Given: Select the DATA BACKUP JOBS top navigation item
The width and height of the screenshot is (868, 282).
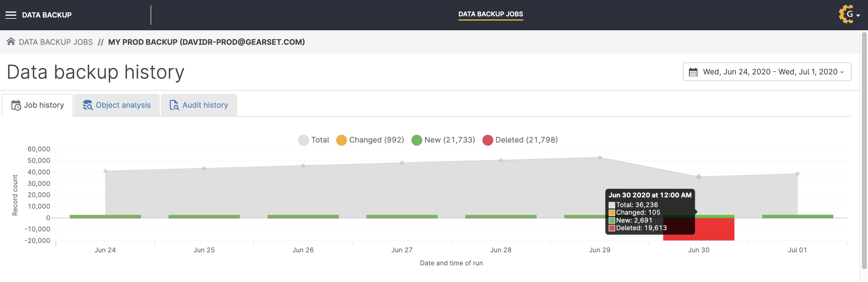Looking at the screenshot, I should click(490, 14).
